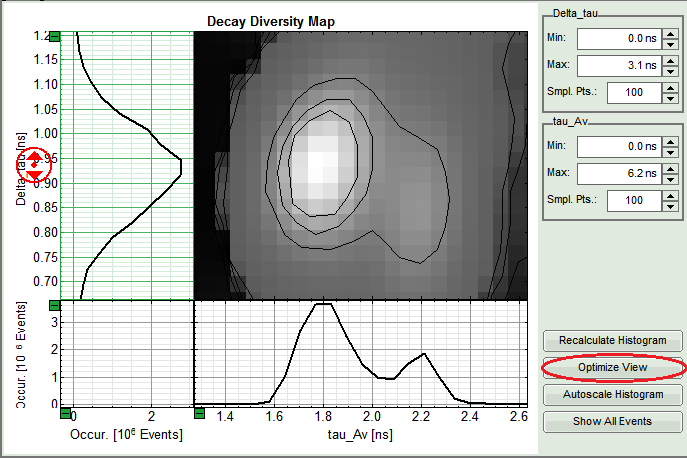Decrease tau_Av Smpl. Pts. with down arrow
Viewport: 687px width, 458px height.
coord(669,205)
